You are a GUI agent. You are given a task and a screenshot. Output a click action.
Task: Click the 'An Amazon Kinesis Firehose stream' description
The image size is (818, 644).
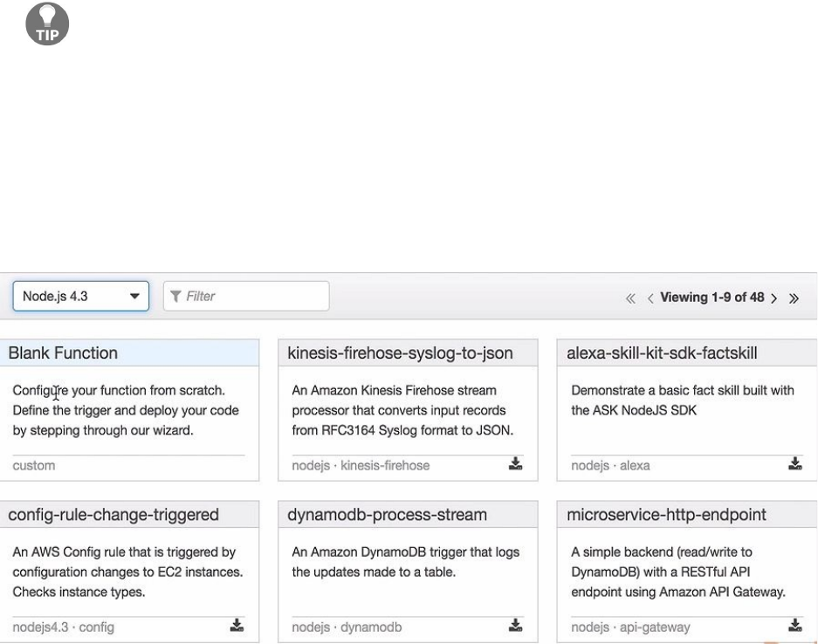402,410
